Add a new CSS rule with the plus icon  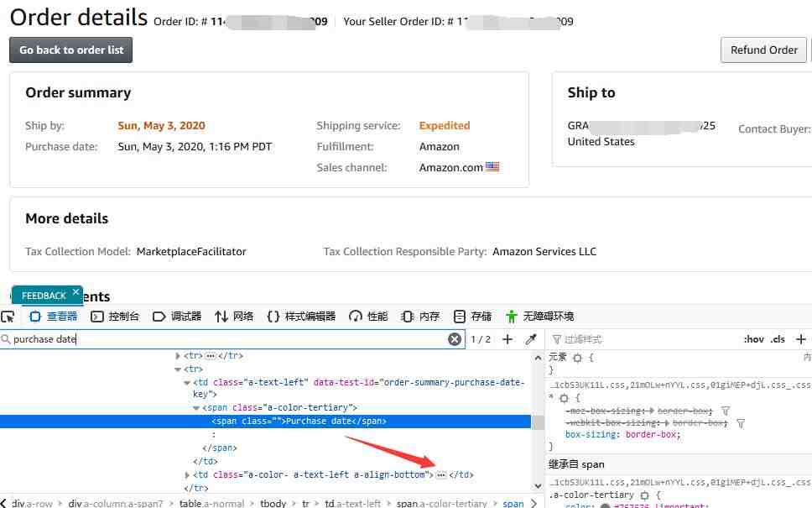click(800, 339)
